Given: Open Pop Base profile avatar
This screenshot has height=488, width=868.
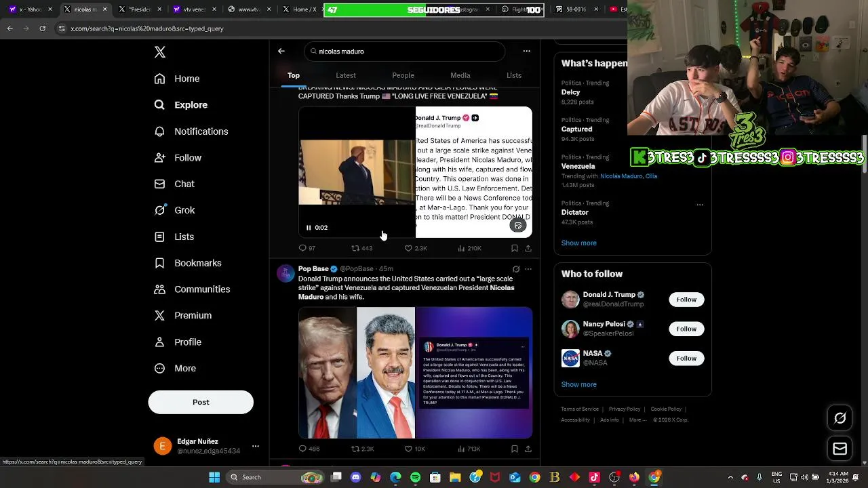Looking at the screenshot, I should (285, 273).
